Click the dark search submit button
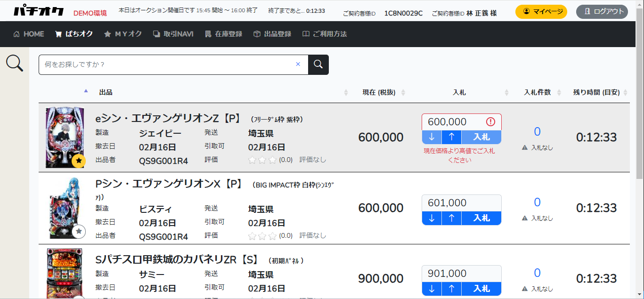This screenshot has width=644, height=299. [x=318, y=65]
